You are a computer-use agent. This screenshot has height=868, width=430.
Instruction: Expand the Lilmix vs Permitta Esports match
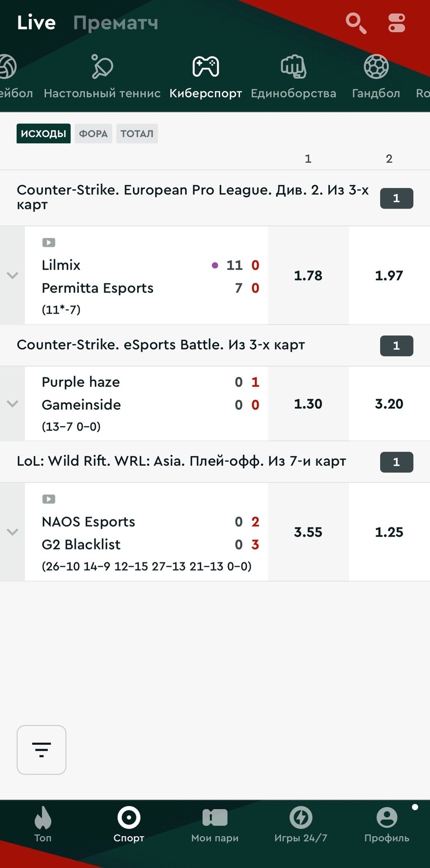click(x=12, y=276)
